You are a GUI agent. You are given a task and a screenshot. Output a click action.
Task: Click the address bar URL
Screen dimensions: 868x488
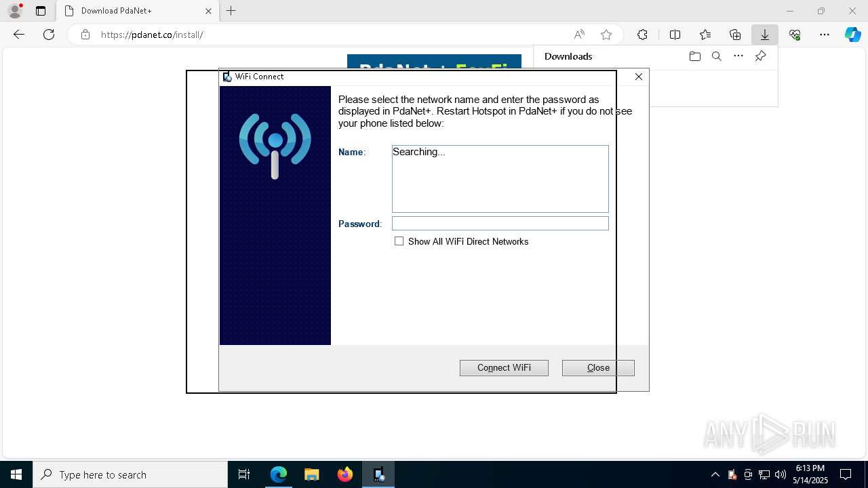point(152,35)
